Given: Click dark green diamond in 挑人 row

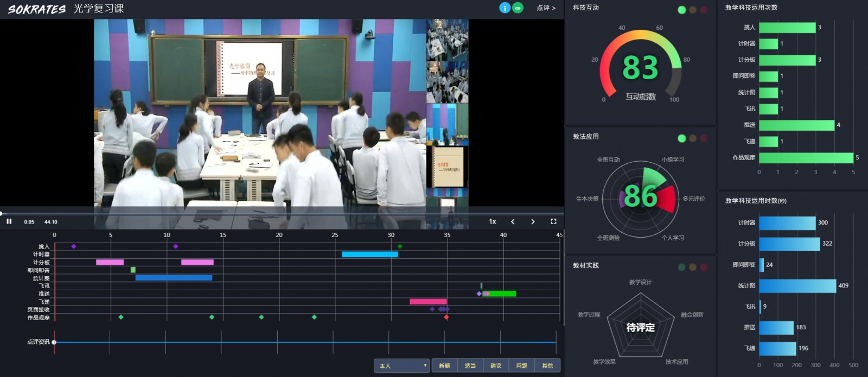Looking at the screenshot, I should (x=400, y=246).
